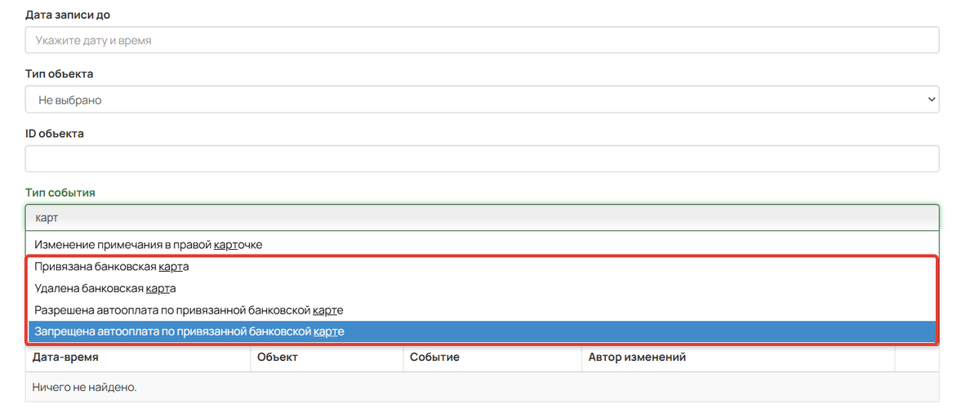The width and height of the screenshot is (980, 409).
Task: Click the 'ID объекта' field label
Action: [x=55, y=134]
